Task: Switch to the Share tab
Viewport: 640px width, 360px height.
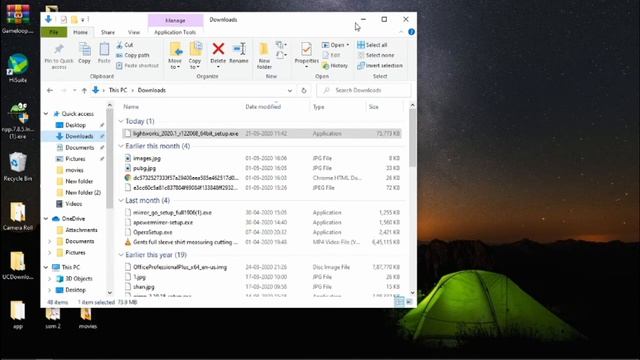Action: tap(108, 32)
